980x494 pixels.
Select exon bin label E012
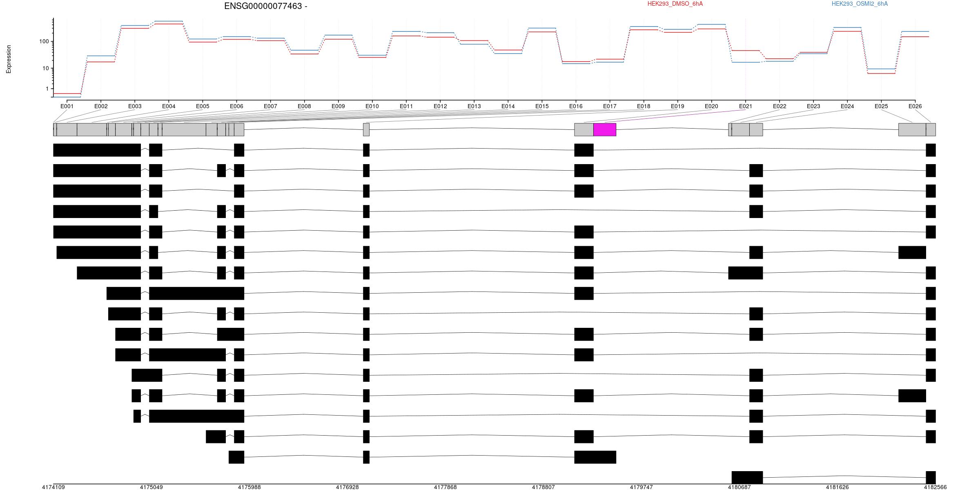click(x=440, y=106)
